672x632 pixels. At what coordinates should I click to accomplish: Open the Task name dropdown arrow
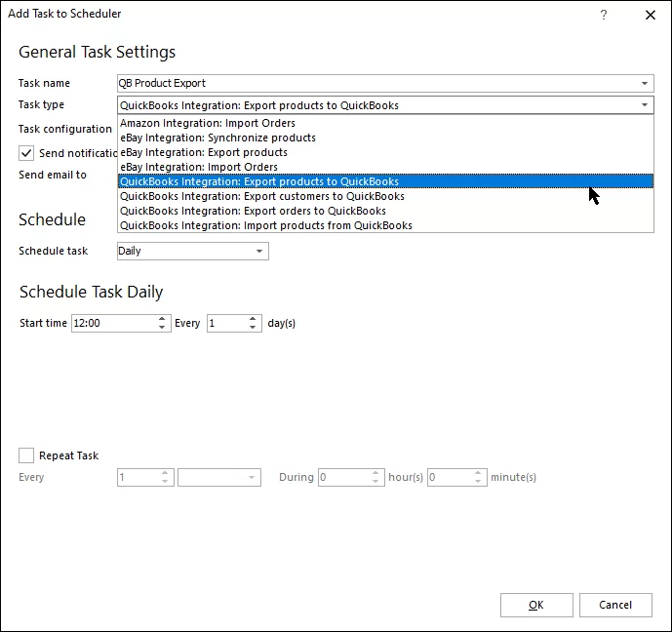pos(645,84)
